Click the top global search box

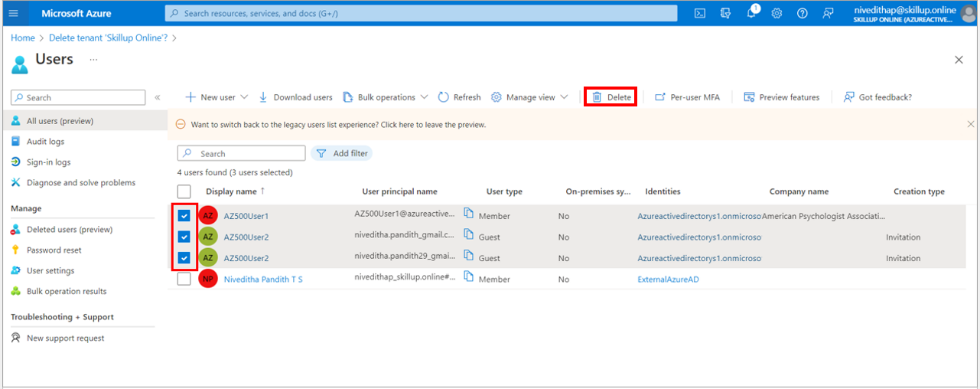[x=421, y=13]
